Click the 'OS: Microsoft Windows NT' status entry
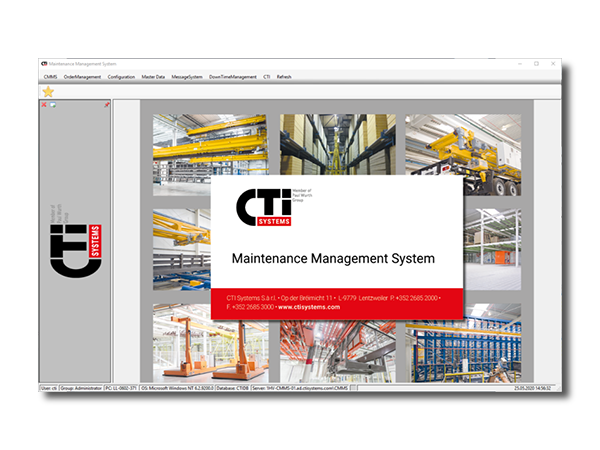The height and width of the screenshot is (450, 600). (x=177, y=388)
